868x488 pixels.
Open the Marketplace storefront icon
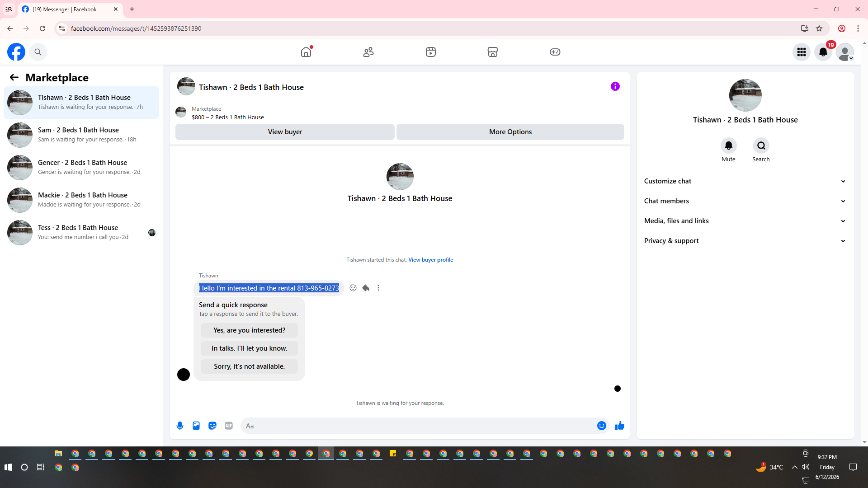tap(493, 52)
